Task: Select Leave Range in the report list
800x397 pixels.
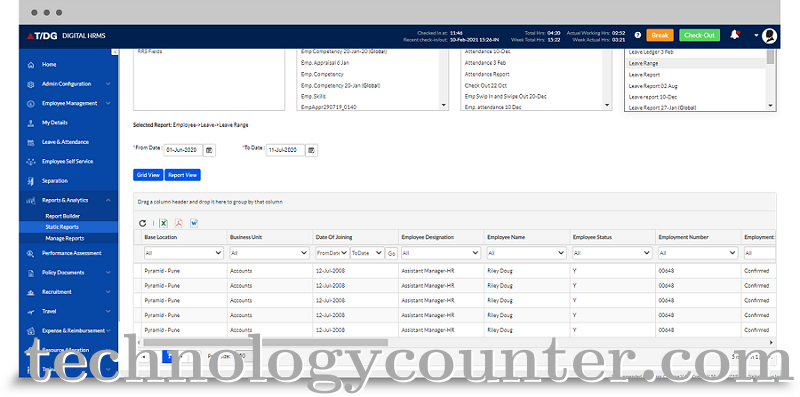Action: [696, 63]
